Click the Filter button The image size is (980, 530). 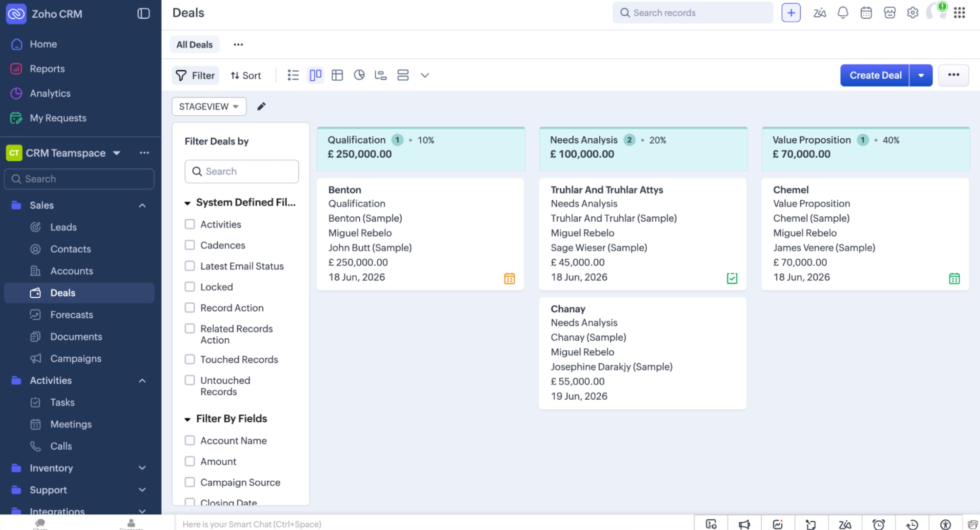pos(195,75)
